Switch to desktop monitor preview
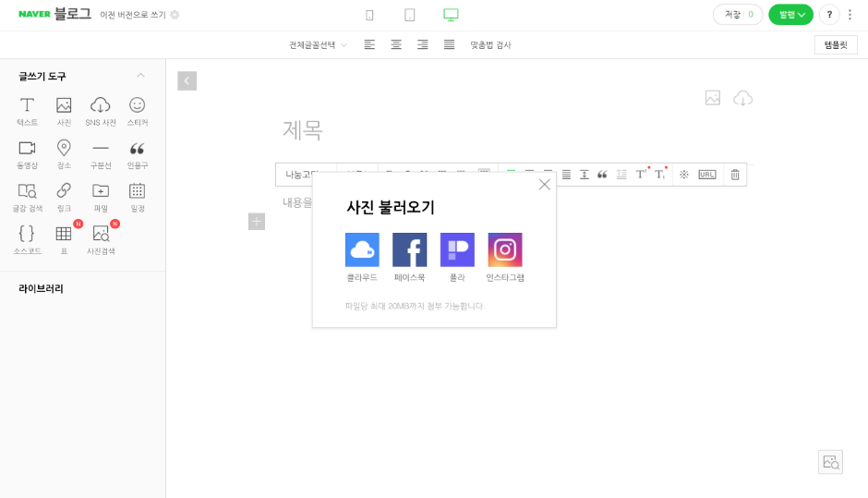The width and height of the screenshot is (868, 498). (452, 15)
